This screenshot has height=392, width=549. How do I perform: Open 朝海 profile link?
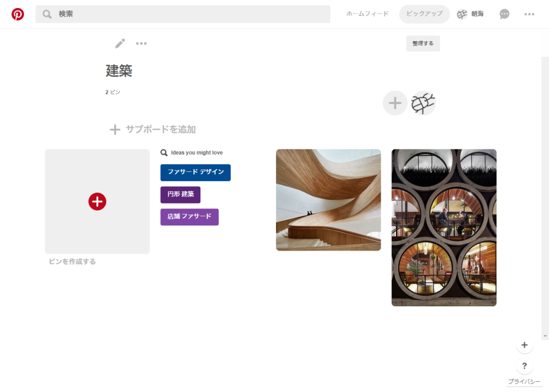(470, 14)
